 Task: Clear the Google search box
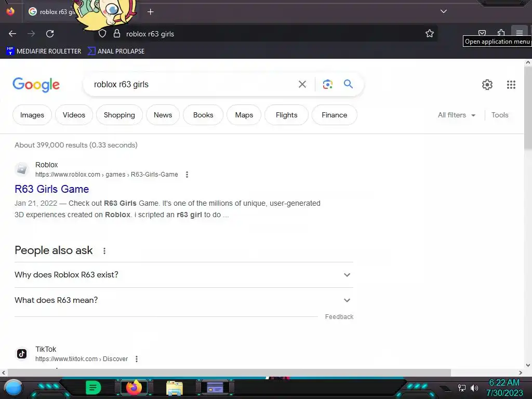(302, 84)
